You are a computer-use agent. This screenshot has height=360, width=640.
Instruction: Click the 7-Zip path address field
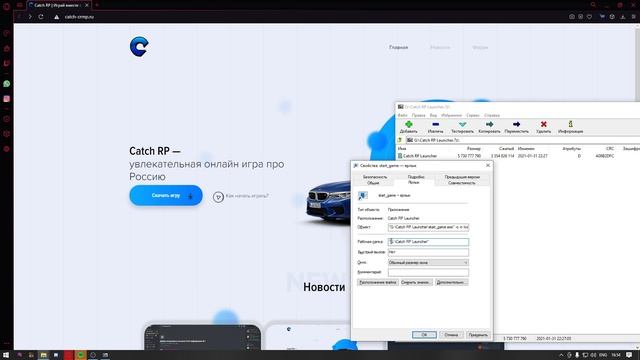[x=522, y=140]
